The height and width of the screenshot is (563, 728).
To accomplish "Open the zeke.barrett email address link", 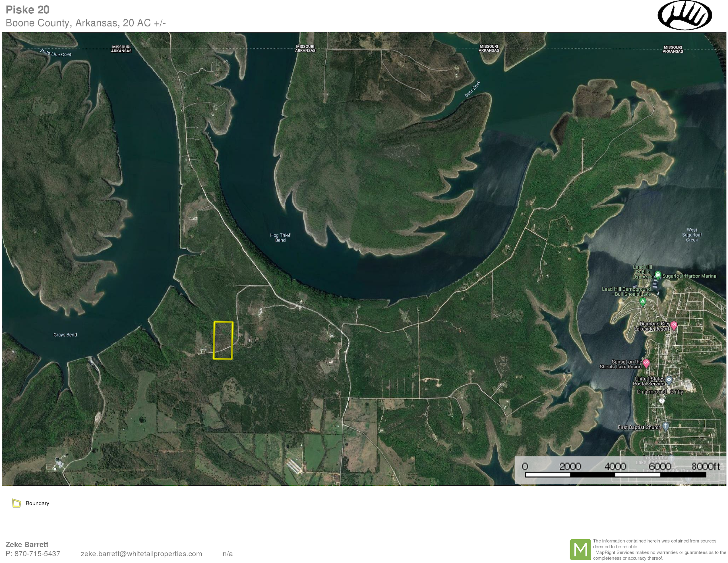I will [x=141, y=554].
